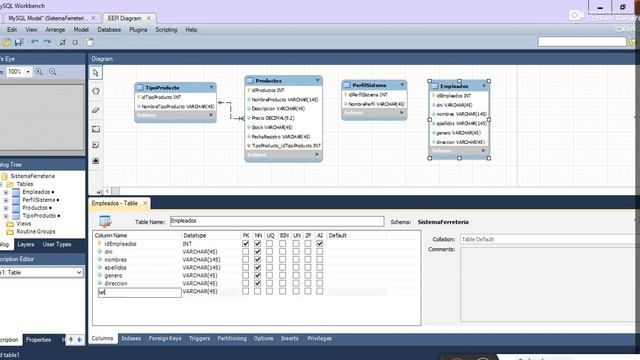Click the diagram horizontal scrollbar left arrow
The height and width of the screenshot is (360, 640).
pos(107,191)
